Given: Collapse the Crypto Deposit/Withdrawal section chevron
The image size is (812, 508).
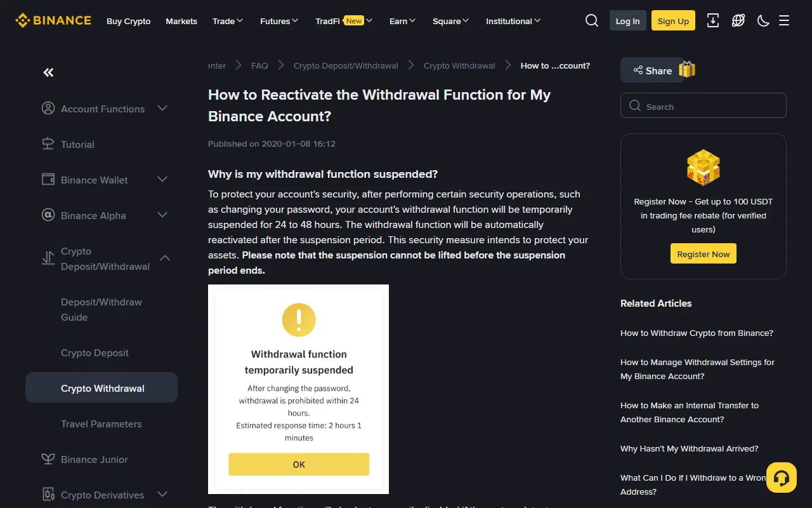Looking at the screenshot, I should pyautogui.click(x=165, y=258).
